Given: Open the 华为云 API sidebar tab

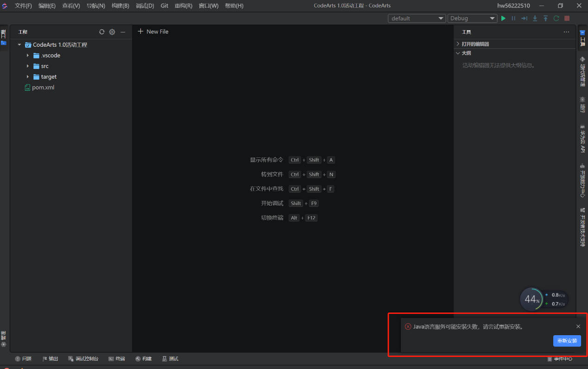Looking at the screenshot, I should pyautogui.click(x=582, y=138).
